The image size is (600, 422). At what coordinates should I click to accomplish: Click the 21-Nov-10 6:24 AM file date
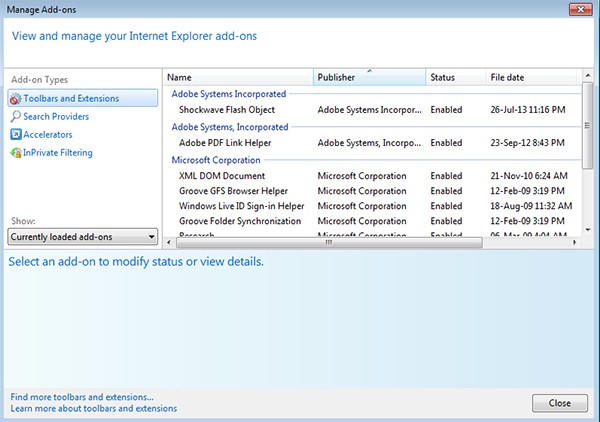pyautogui.click(x=529, y=176)
